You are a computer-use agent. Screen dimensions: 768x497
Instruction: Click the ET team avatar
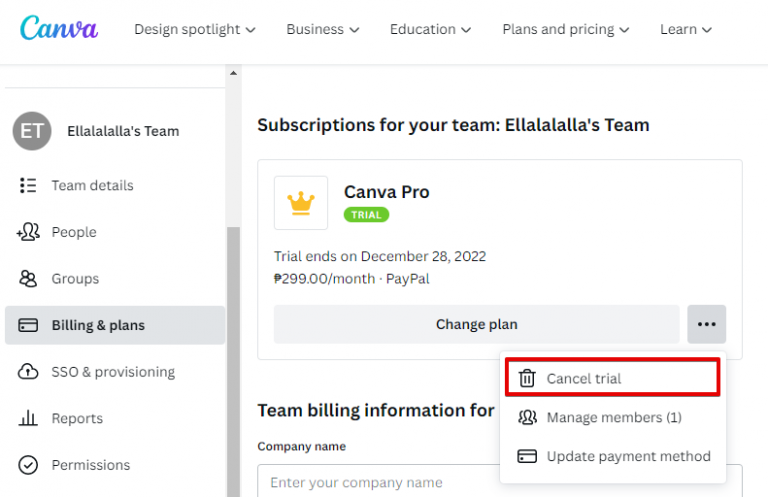32,131
